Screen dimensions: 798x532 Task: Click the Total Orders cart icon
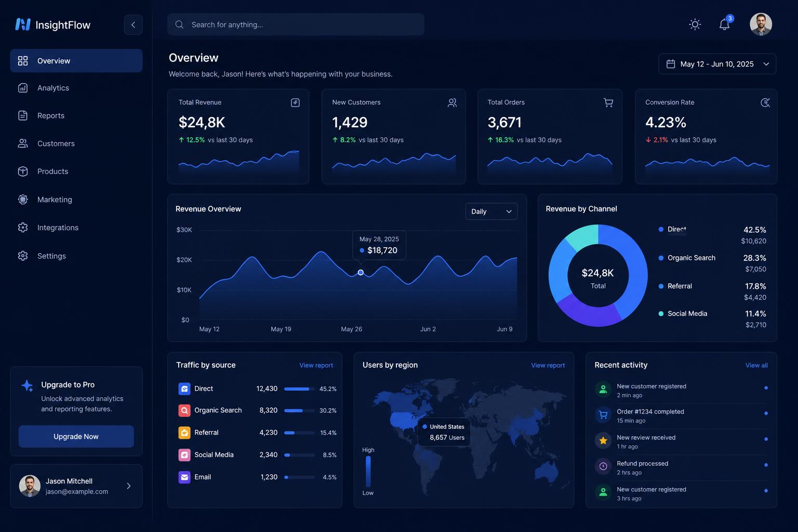(608, 102)
